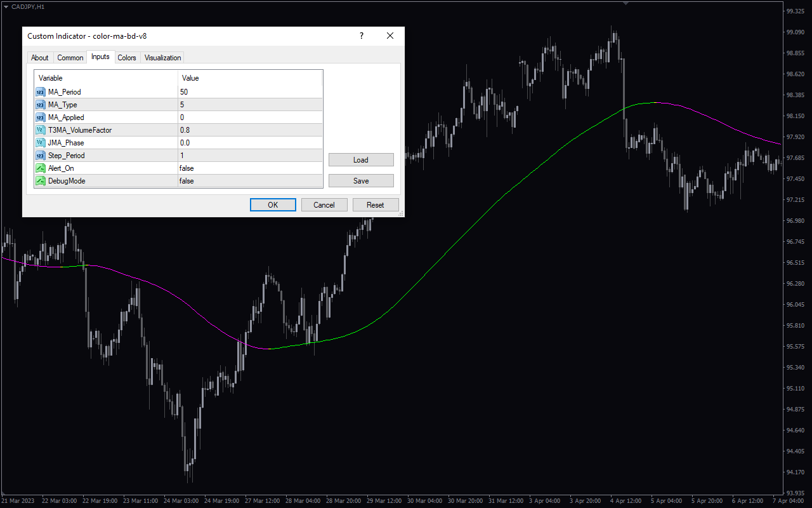Click the Alert_On variable name
Image resolution: width=812 pixels, height=508 pixels.
pos(61,168)
